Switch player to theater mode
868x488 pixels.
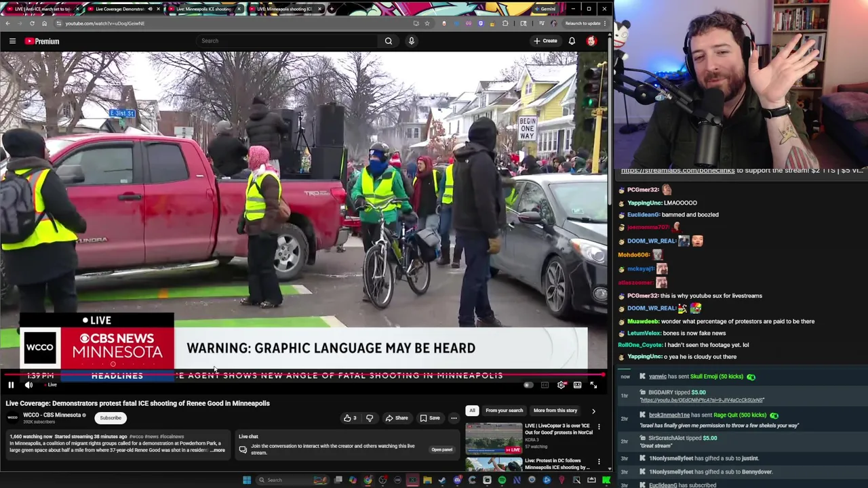click(577, 385)
